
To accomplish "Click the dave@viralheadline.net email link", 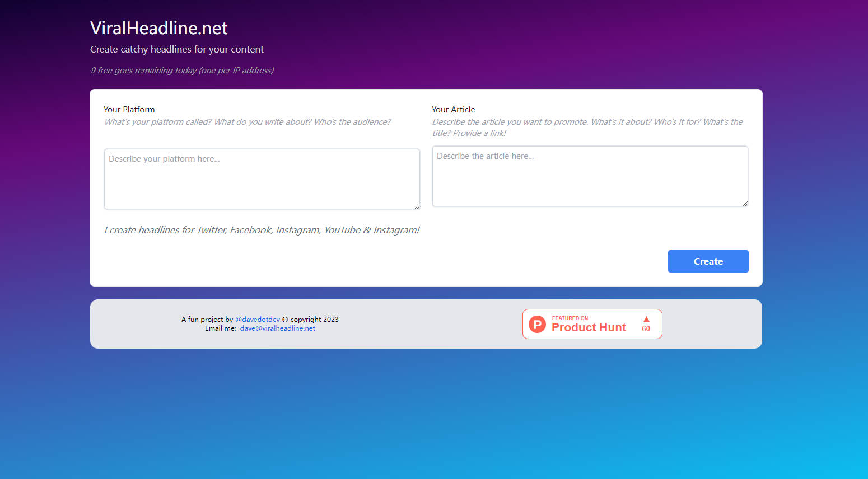I will tap(277, 328).
